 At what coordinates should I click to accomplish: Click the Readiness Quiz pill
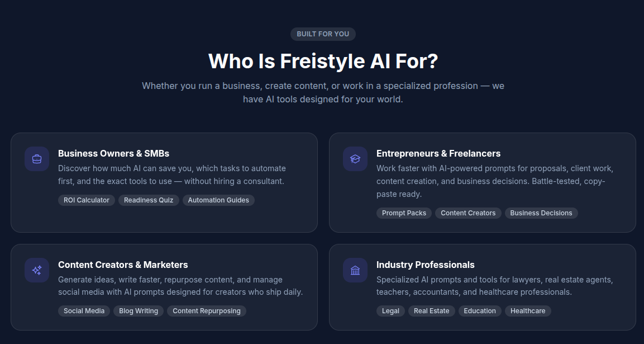coord(149,200)
